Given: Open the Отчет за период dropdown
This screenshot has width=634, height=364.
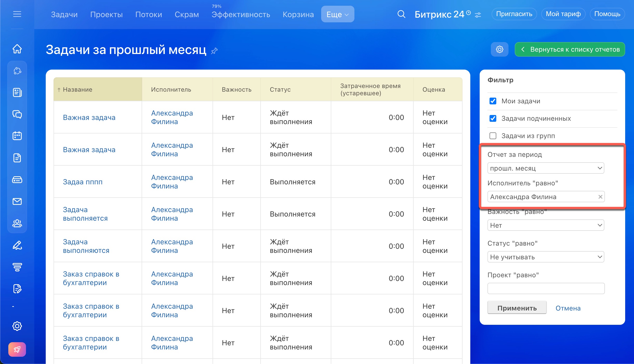Looking at the screenshot, I should [x=546, y=168].
